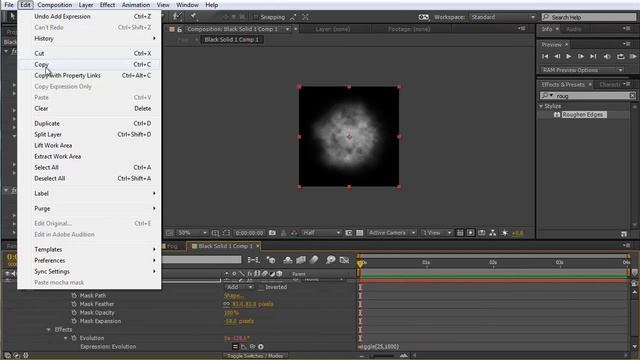Open Effects & Presets panel menu
The image size is (640, 360).
[x=627, y=84]
